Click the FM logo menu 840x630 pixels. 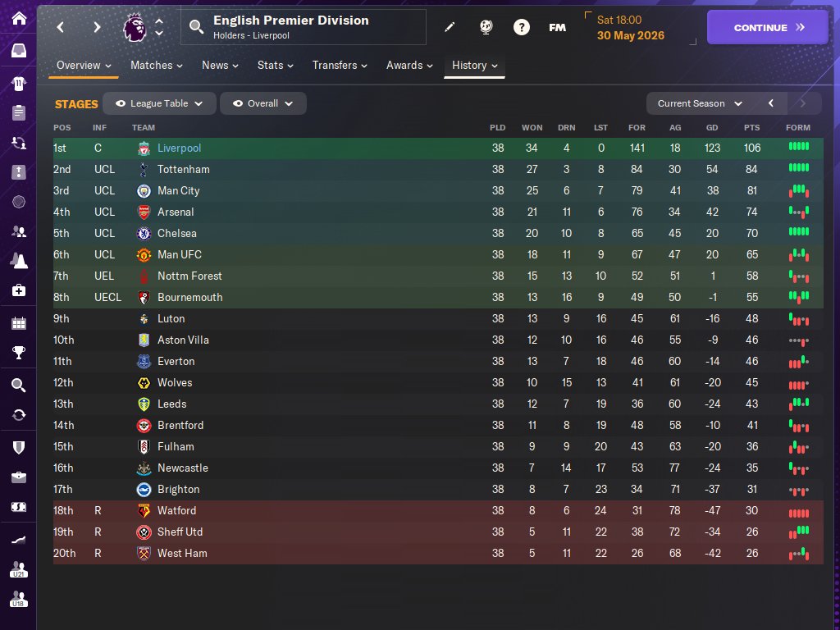click(557, 27)
